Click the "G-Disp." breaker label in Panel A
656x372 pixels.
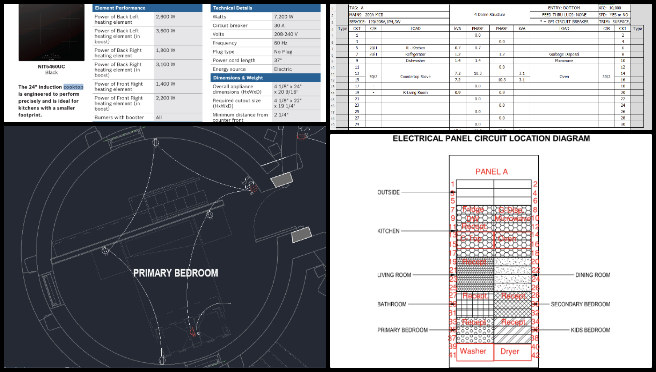[x=511, y=210]
